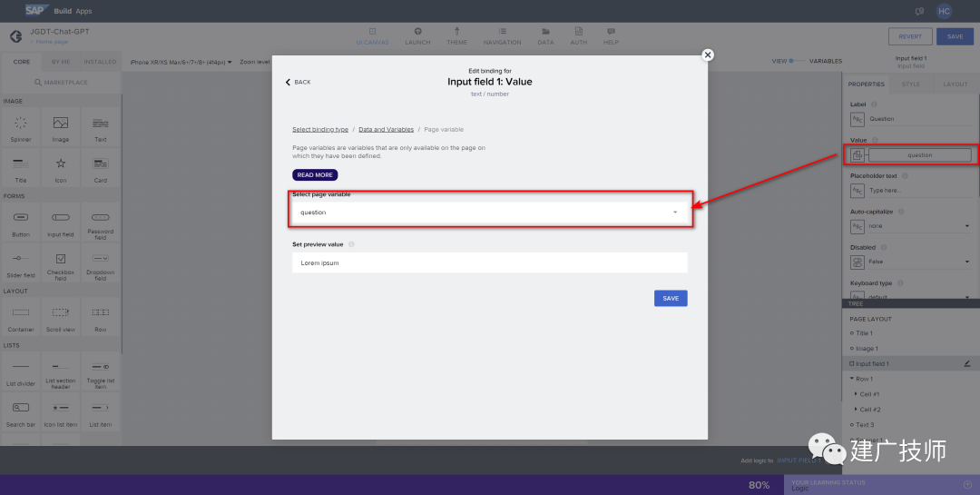Open the Navigation tab

click(502, 36)
